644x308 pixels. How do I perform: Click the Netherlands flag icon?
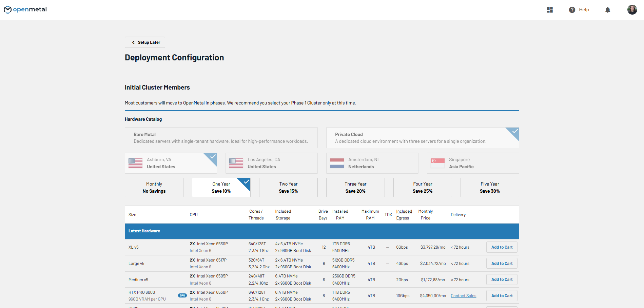coord(337,163)
